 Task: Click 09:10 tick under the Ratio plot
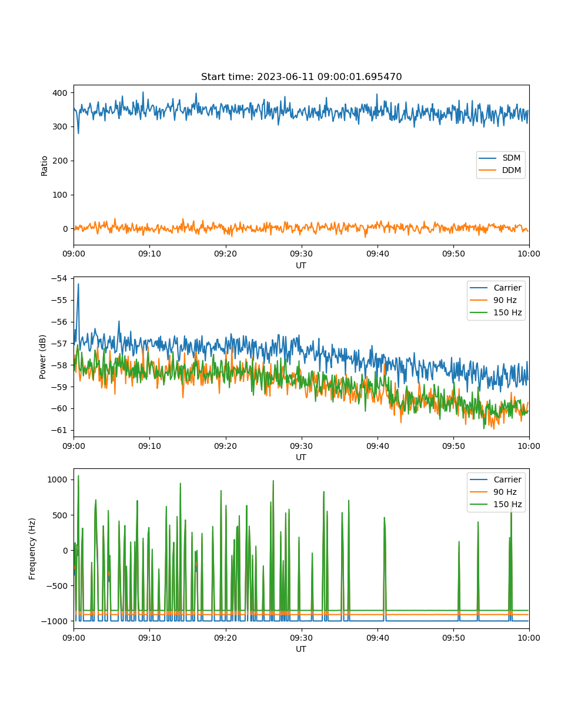[149, 254]
